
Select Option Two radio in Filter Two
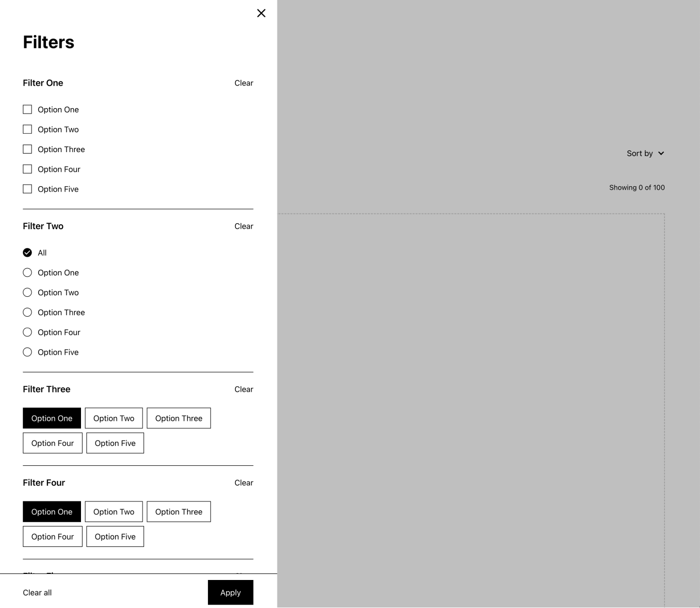tap(27, 293)
